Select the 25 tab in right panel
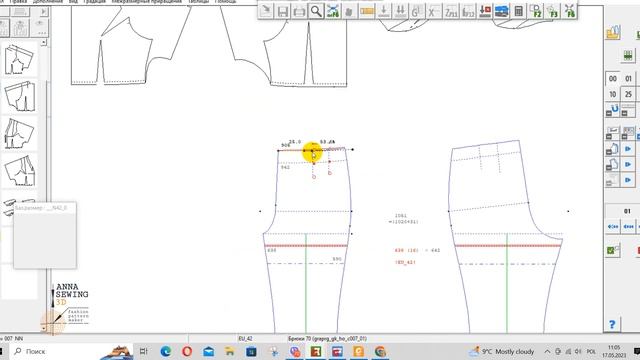 click(629, 94)
